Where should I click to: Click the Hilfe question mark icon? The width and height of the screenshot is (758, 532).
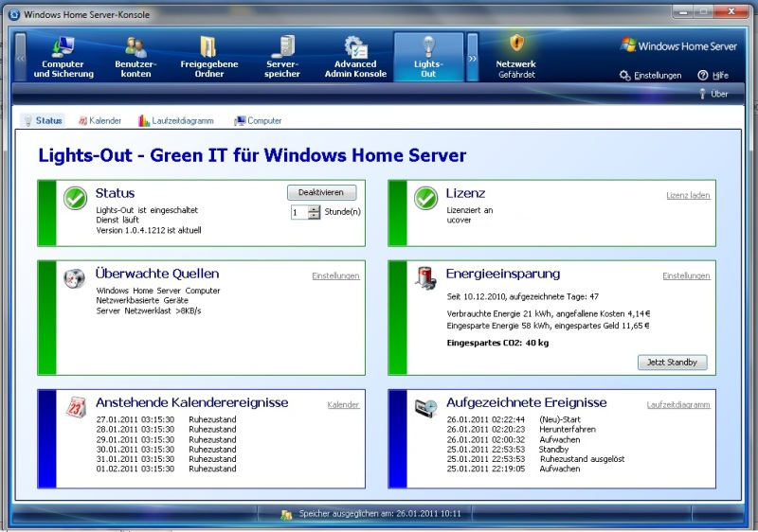point(703,76)
